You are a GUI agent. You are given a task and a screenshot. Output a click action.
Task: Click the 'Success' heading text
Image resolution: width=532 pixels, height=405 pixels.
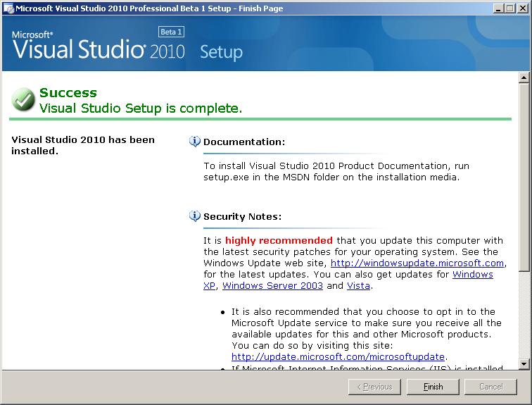click(68, 93)
